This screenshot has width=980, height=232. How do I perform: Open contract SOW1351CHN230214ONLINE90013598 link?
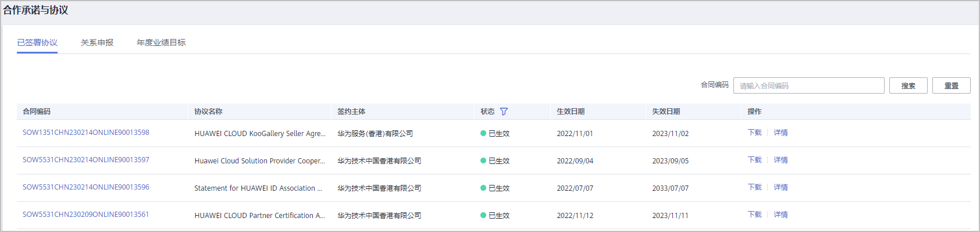click(x=85, y=133)
